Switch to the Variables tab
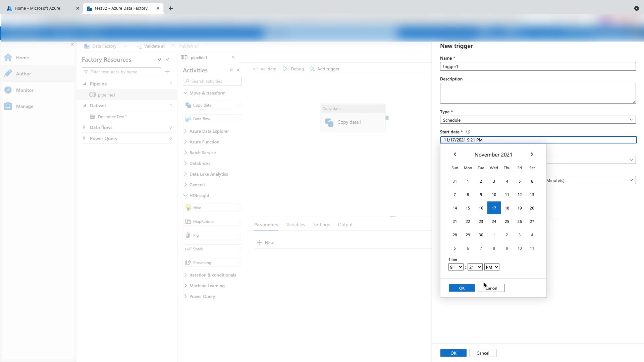 [x=296, y=225]
